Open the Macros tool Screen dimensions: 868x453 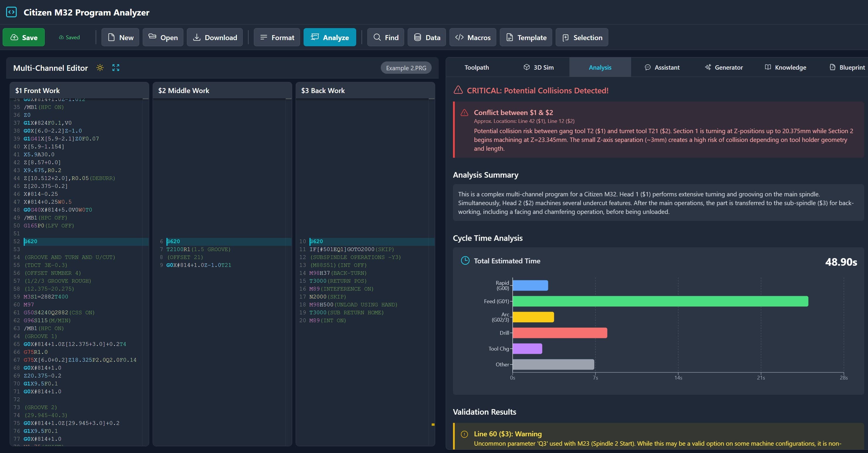click(x=472, y=37)
